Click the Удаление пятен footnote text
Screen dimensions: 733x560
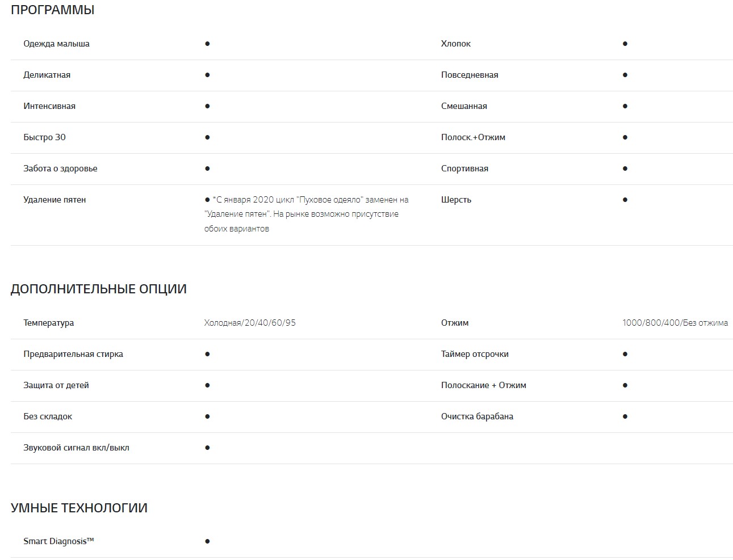click(x=306, y=214)
